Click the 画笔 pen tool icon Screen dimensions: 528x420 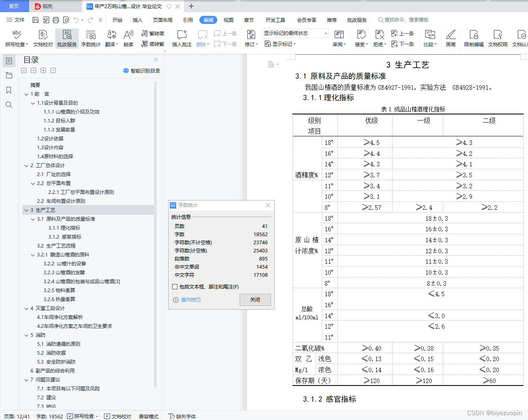(x=451, y=39)
